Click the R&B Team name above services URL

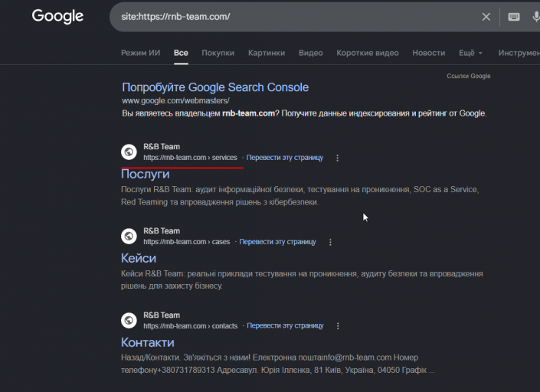point(162,146)
